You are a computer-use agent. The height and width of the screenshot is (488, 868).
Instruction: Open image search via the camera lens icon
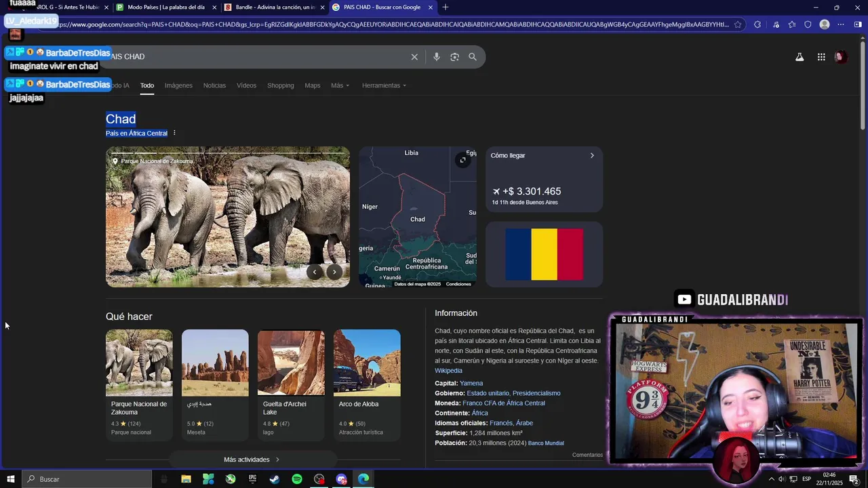point(454,57)
